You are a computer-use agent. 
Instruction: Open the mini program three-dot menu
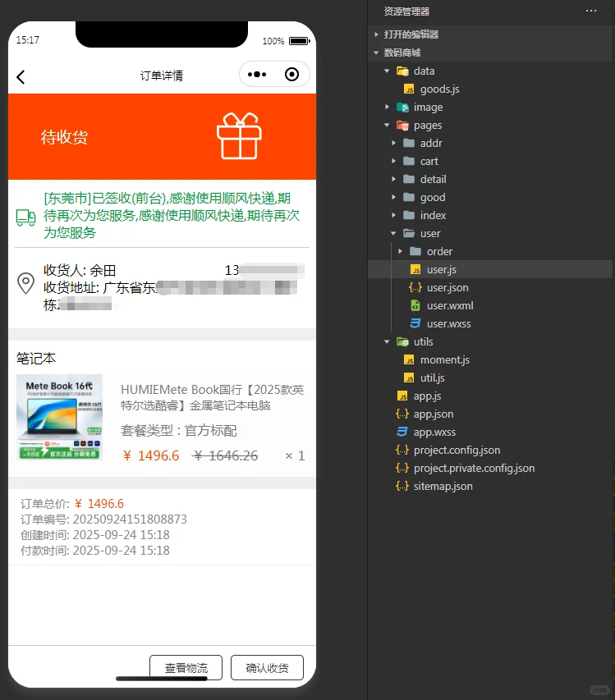tap(257, 75)
